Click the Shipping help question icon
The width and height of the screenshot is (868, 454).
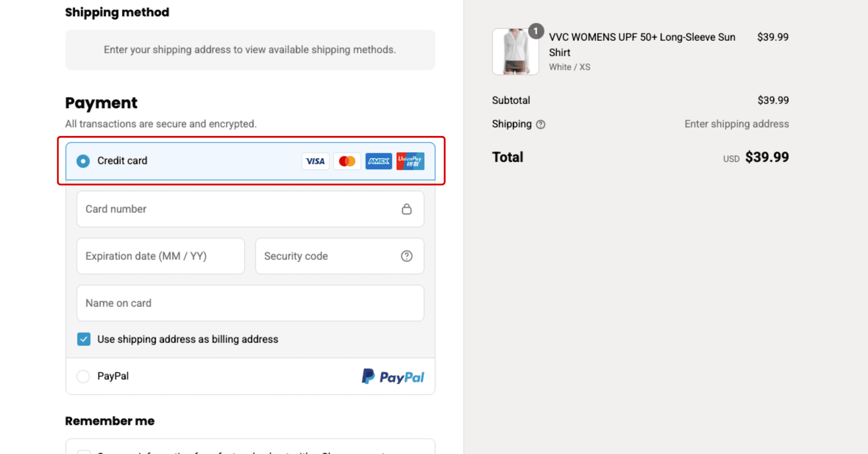pyautogui.click(x=540, y=124)
